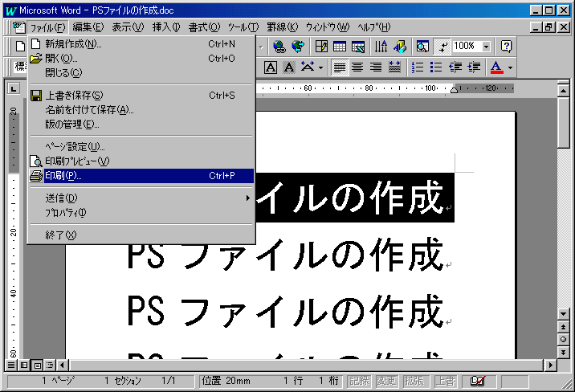Click the Document Map magnifier icon
Screen dimensions: 575x392
tap(422, 47)
